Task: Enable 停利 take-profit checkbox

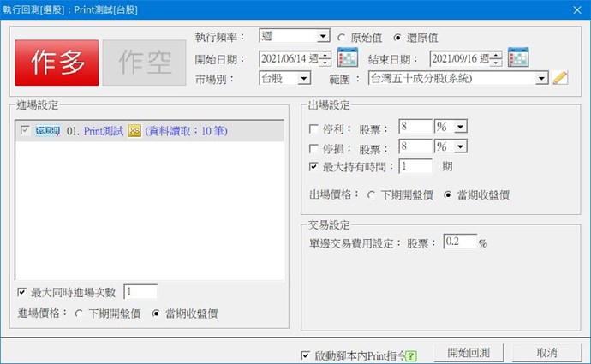Action: 313,129
